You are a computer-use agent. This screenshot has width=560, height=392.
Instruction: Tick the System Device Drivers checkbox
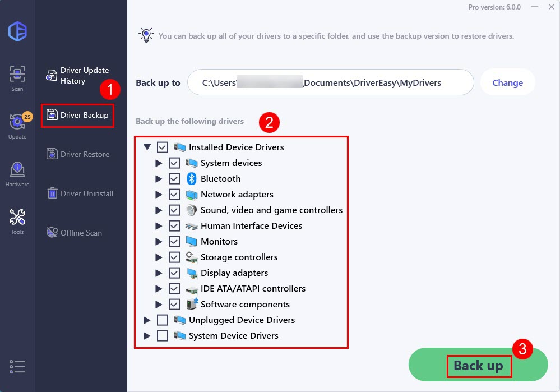coord(163,335)
